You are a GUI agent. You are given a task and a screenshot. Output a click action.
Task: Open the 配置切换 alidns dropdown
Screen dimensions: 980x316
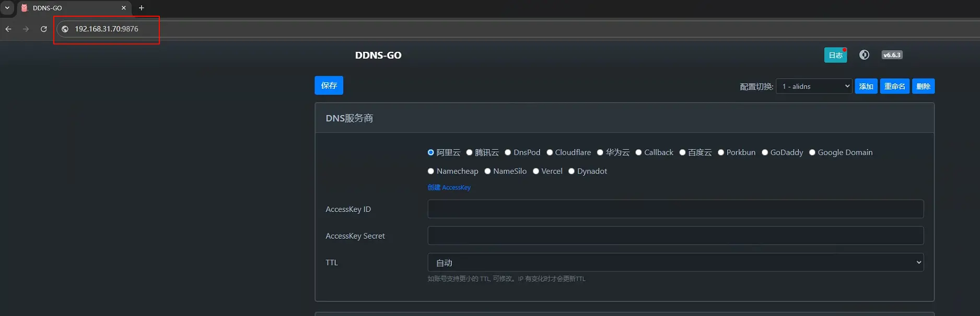(x=814, y=86)
